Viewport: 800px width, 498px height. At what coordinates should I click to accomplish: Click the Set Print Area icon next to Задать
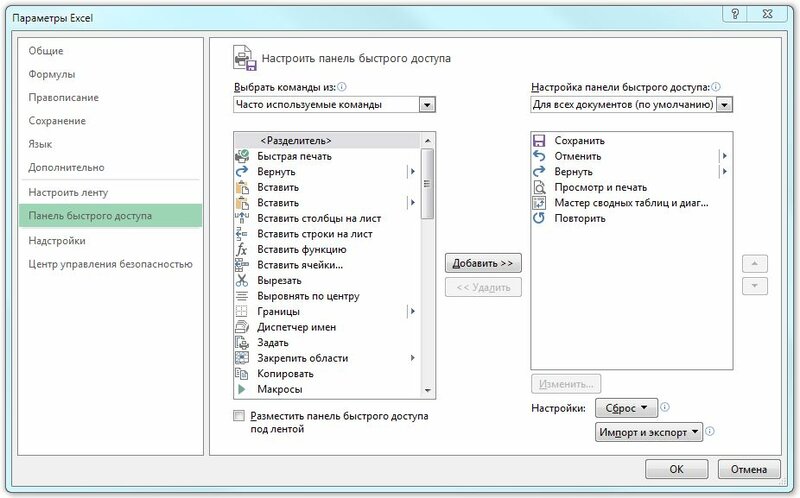point(242,342)
